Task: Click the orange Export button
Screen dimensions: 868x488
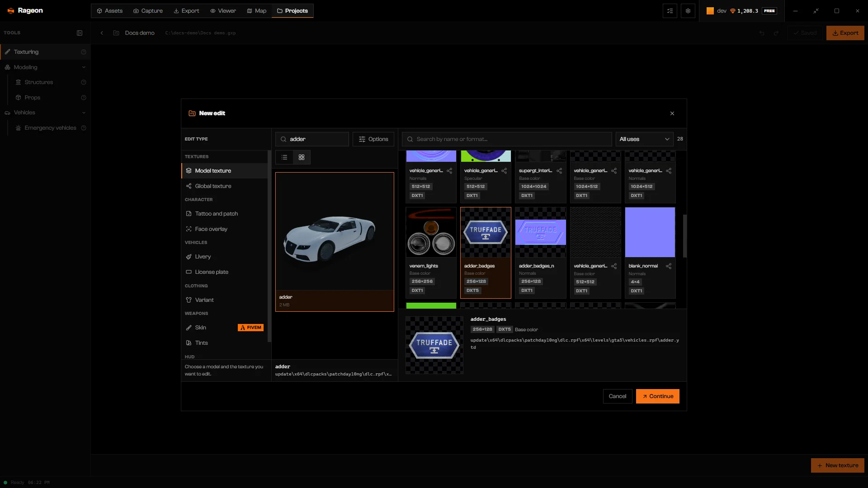Action: pos(845,33)
